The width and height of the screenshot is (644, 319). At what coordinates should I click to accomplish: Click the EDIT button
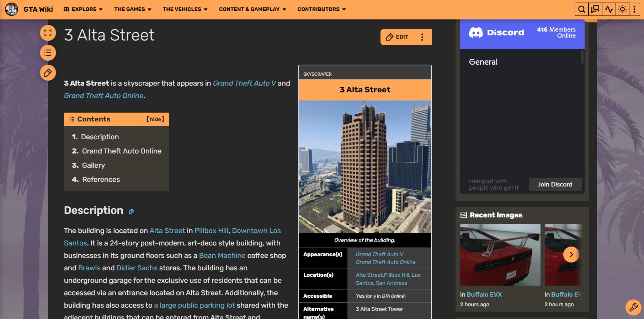[397, 37]
